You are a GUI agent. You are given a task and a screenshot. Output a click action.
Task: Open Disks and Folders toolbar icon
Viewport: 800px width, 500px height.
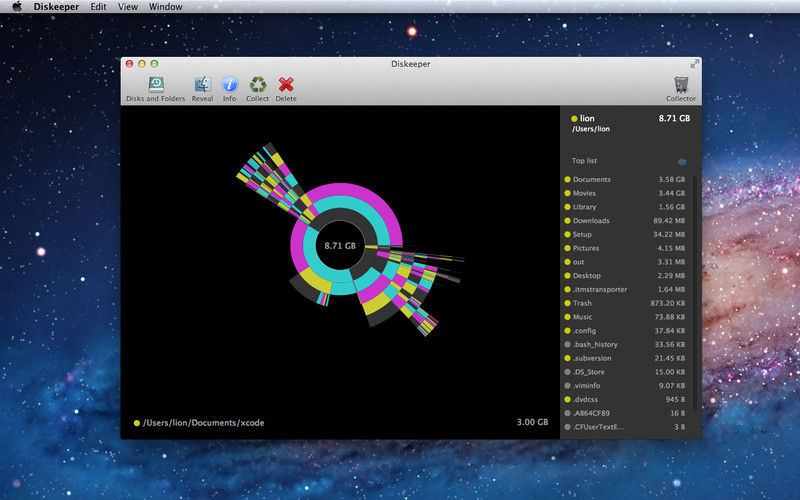tap(155, 86)
